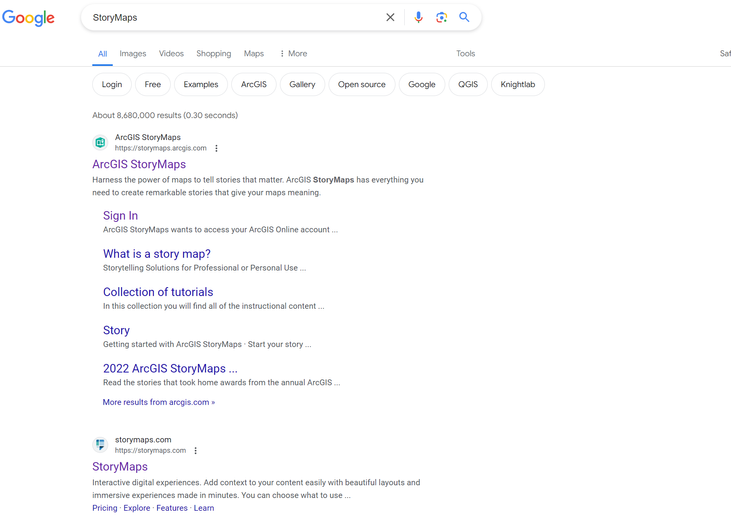Screen dimensions: 731x521
Task: Switch to the Shopping tab
Action: pos(214,54)
